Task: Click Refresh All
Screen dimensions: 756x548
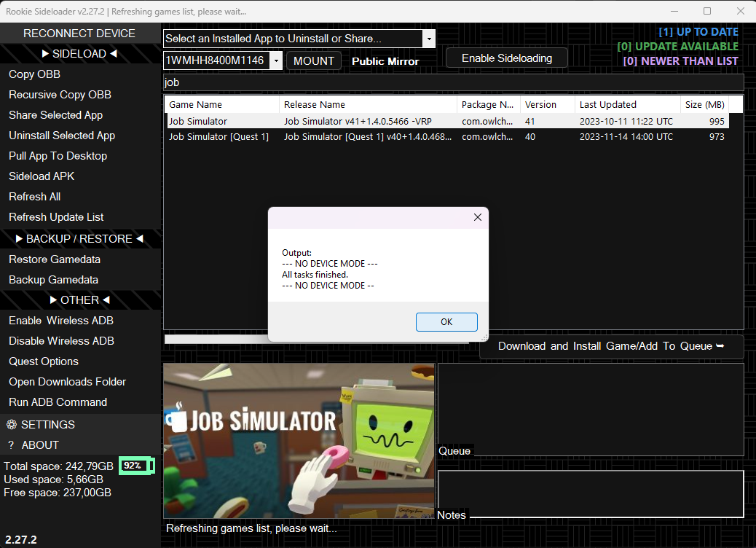Action: click(35, 197)
